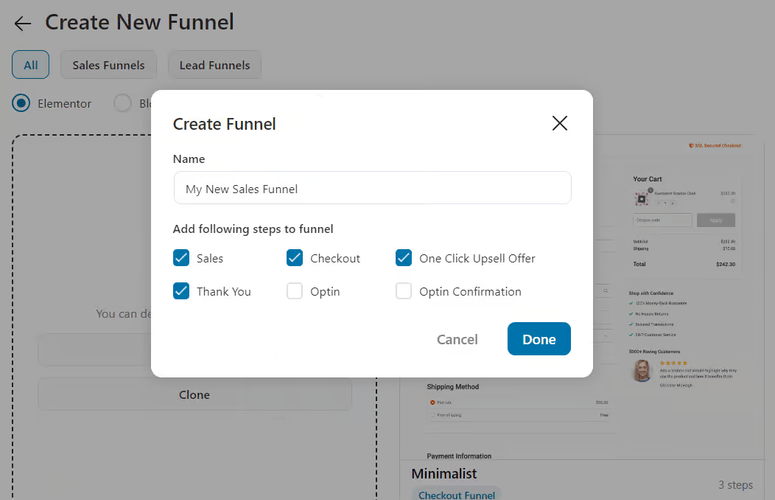The width and height of the screenshot is (775, 500).
Task: Open the Minimalist checkout template preview
Action: [582, 296]
